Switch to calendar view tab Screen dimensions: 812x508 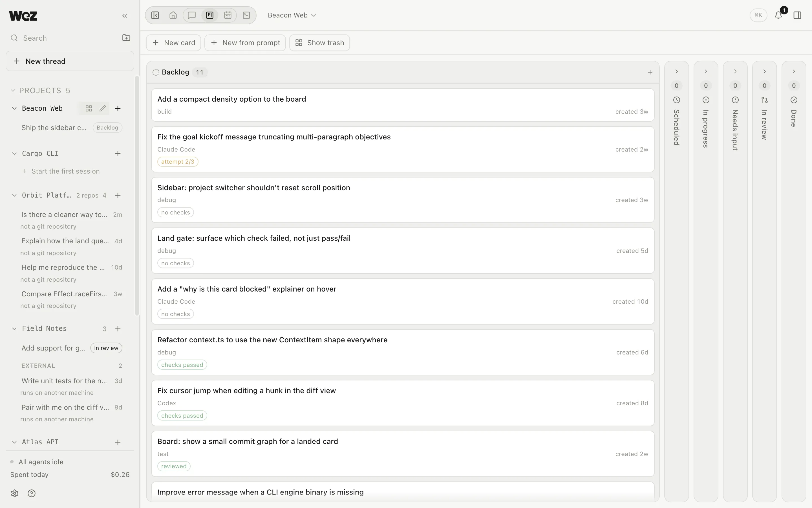coord(228,15)
